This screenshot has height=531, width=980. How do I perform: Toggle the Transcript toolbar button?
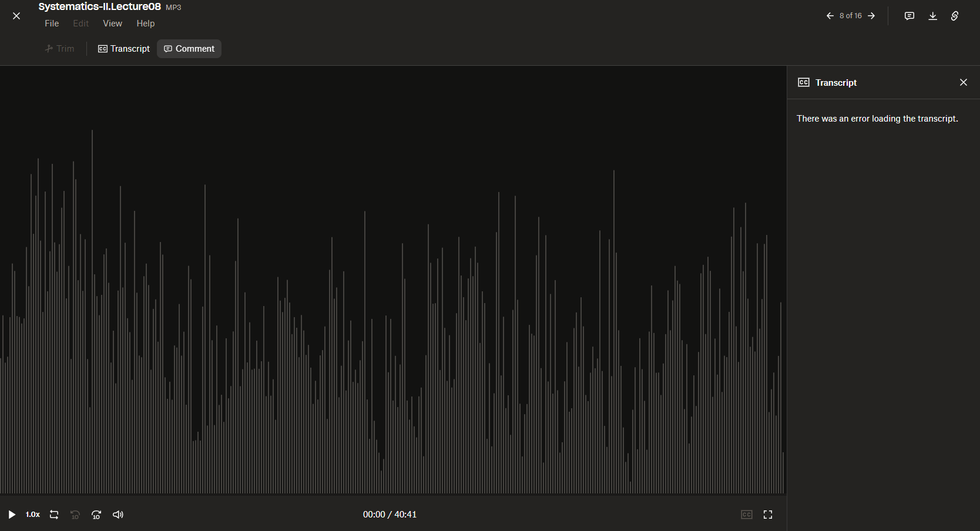coord(124,49)
